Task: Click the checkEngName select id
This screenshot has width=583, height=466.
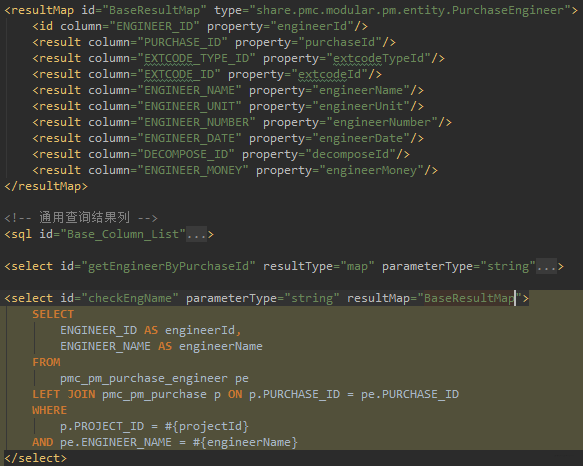Action: (130, 298)
